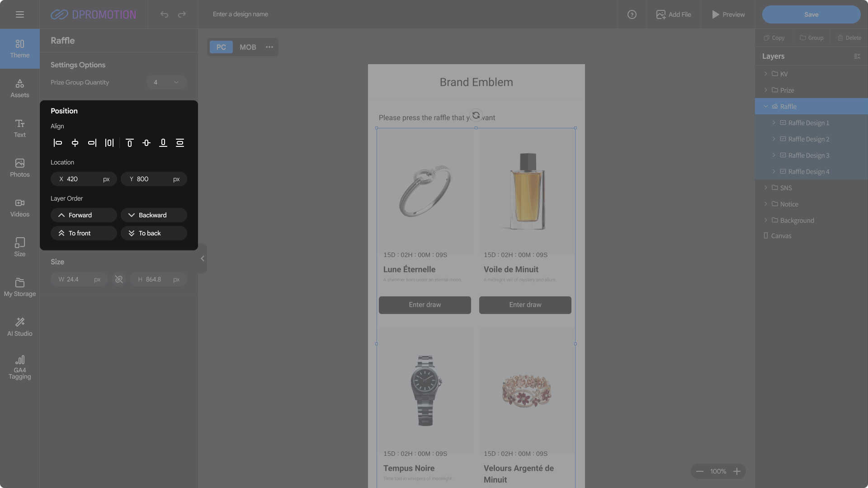The width and height of the screenshot is (868, 488).
Task: Click the align top edges icon
Action: pyautogui.click(x=129, y=143)
